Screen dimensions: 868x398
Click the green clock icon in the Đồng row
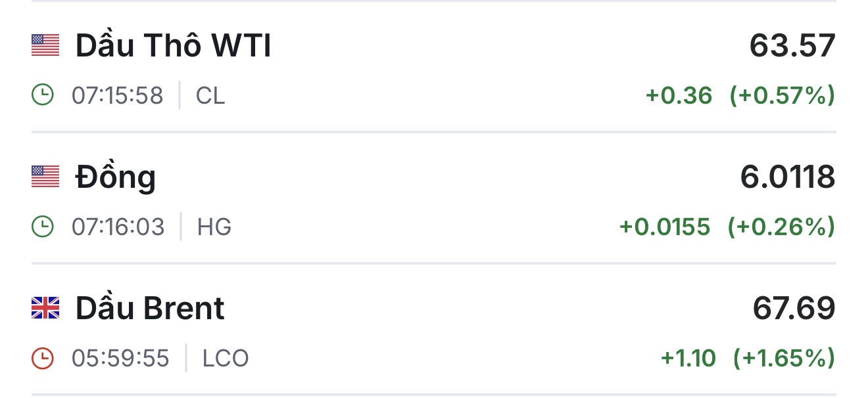43,227
